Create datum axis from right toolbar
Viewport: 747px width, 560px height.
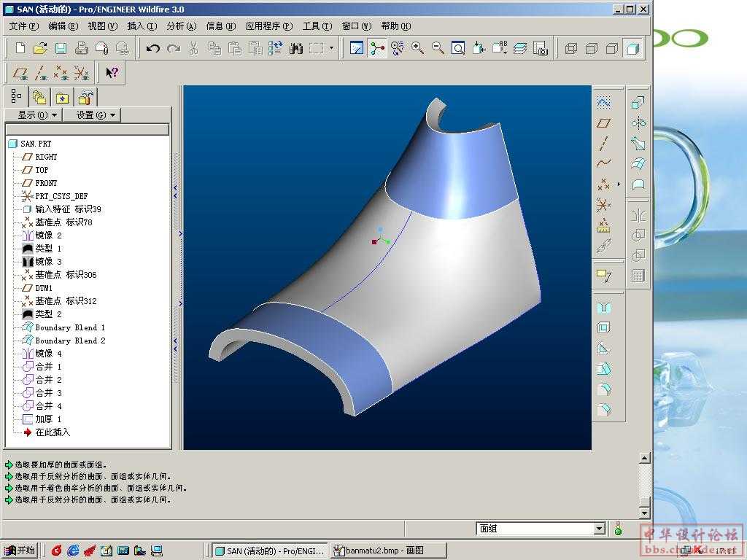pyautogui.click(x=603, y=143)
